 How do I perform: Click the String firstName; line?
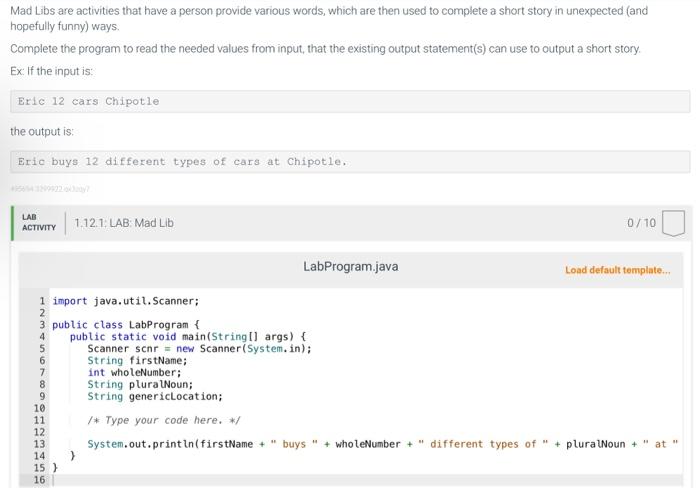point(137,361)
